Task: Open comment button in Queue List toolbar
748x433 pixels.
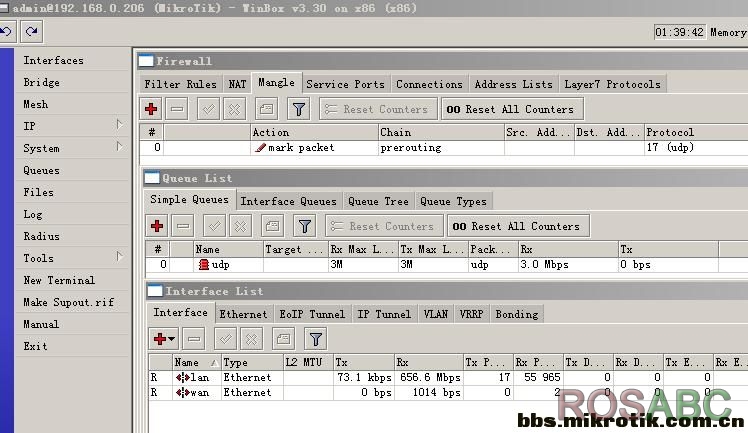Action: [272, 226]
